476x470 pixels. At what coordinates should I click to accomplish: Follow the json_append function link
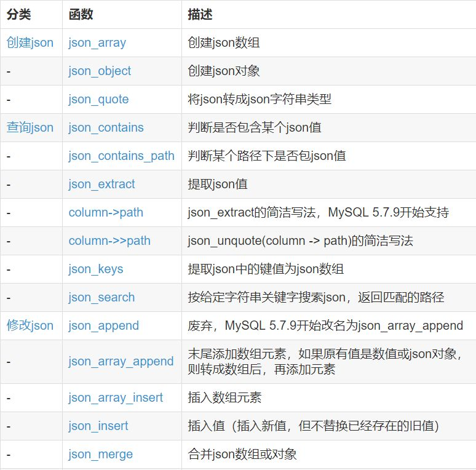pos(104,325)
